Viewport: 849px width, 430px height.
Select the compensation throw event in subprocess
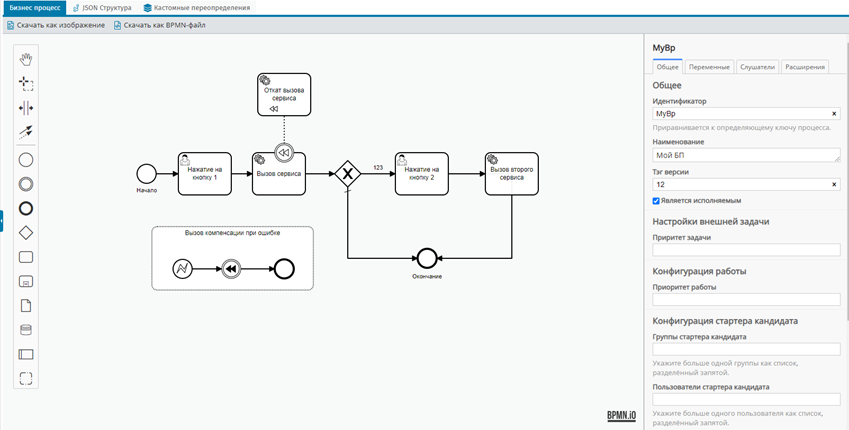tap(230, 269)
